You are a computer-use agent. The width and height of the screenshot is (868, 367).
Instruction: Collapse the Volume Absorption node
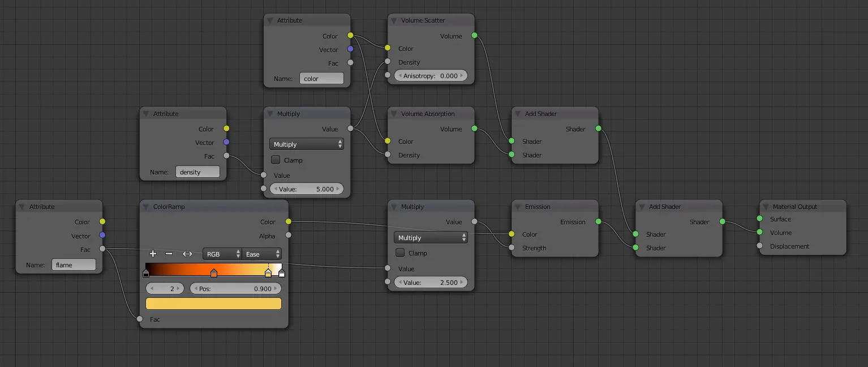coord(394,114)
